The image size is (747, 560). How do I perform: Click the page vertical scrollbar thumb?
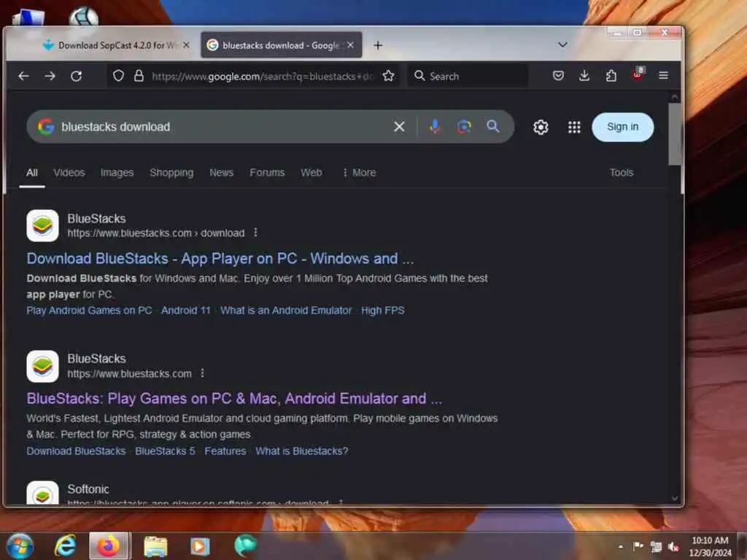click(x=674, y=133)
